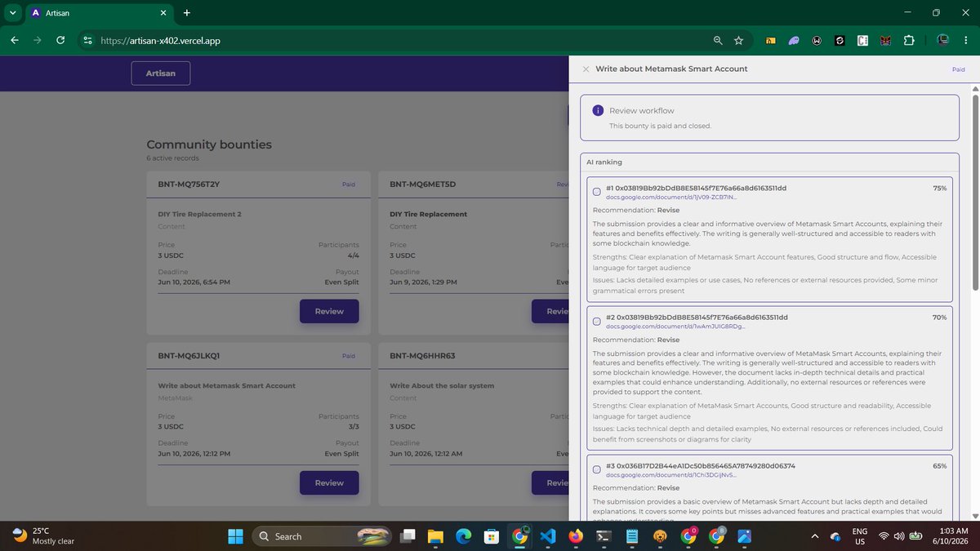Open the Windows Start menu

pyautogui.click(x=235, y=536)
